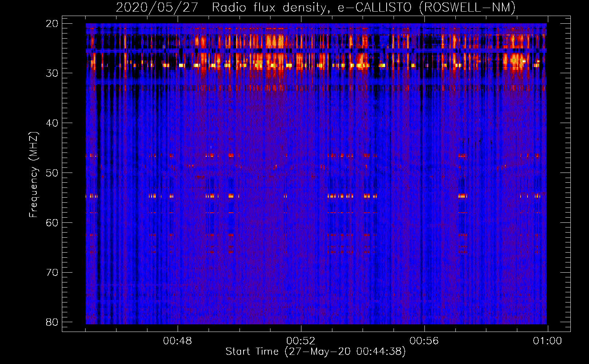
Task: Click the 00:52 time tick label
Action: (301, 341)
